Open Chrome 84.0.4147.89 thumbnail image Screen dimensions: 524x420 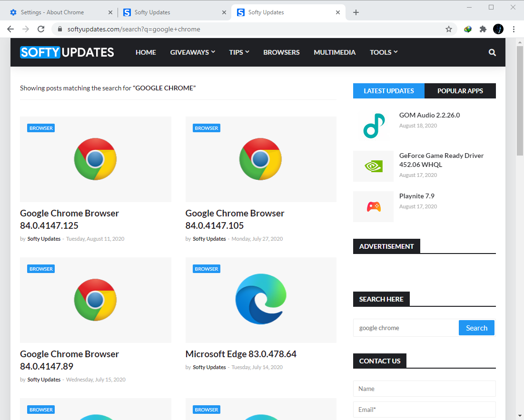[96, 300]
